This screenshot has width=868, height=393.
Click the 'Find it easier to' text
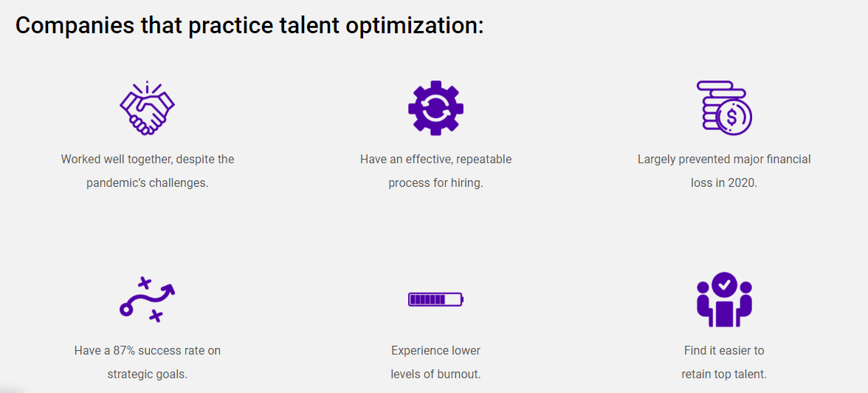tap(724, 351)
